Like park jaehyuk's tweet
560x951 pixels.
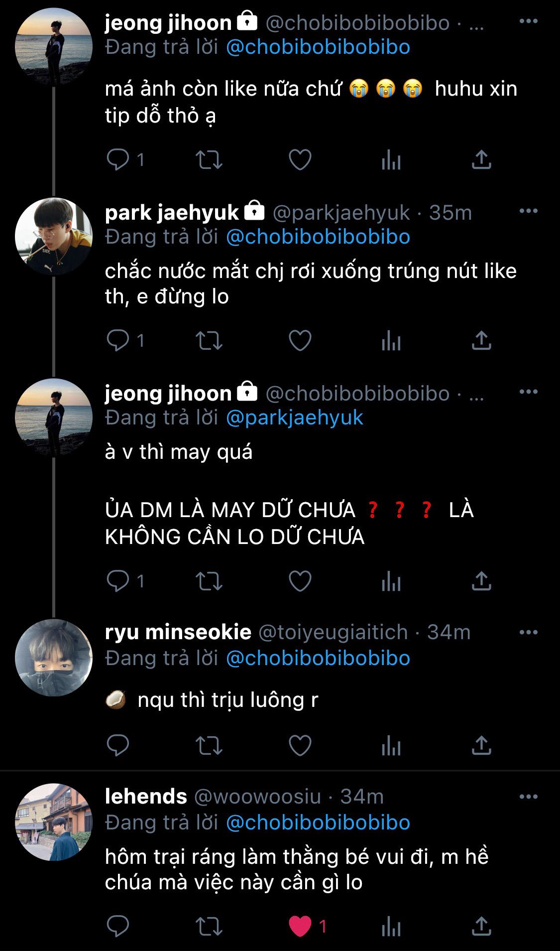pyautogui.click(x=300, y=341)
